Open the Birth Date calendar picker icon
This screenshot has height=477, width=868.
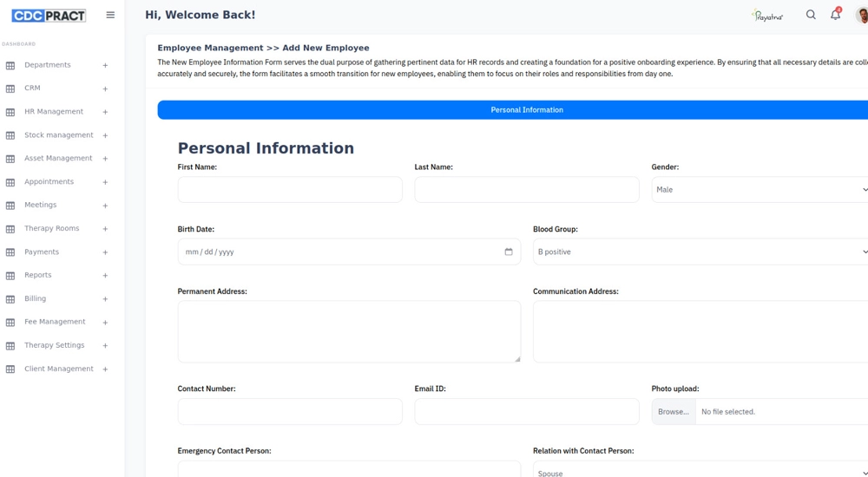click(x=509, y=252)
